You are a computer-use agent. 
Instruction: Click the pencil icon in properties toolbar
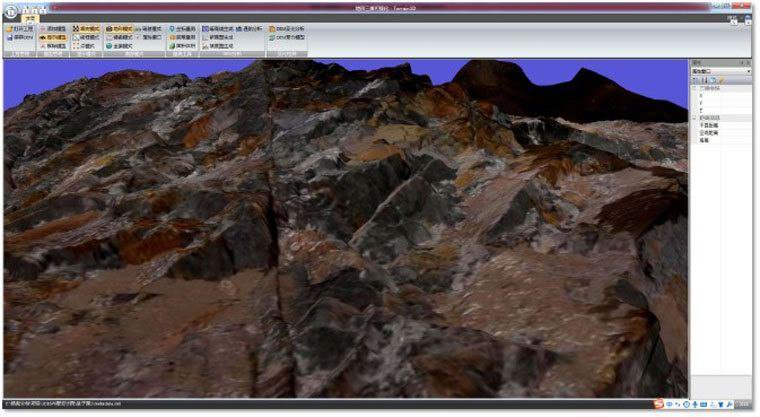[x=721, y=80]
